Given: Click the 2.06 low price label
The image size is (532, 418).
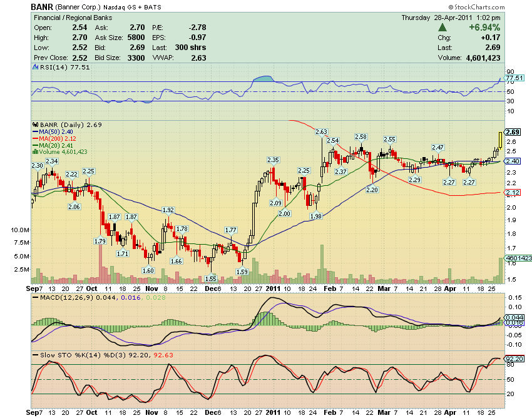Looking at the screenshot, I should [74, 206].
